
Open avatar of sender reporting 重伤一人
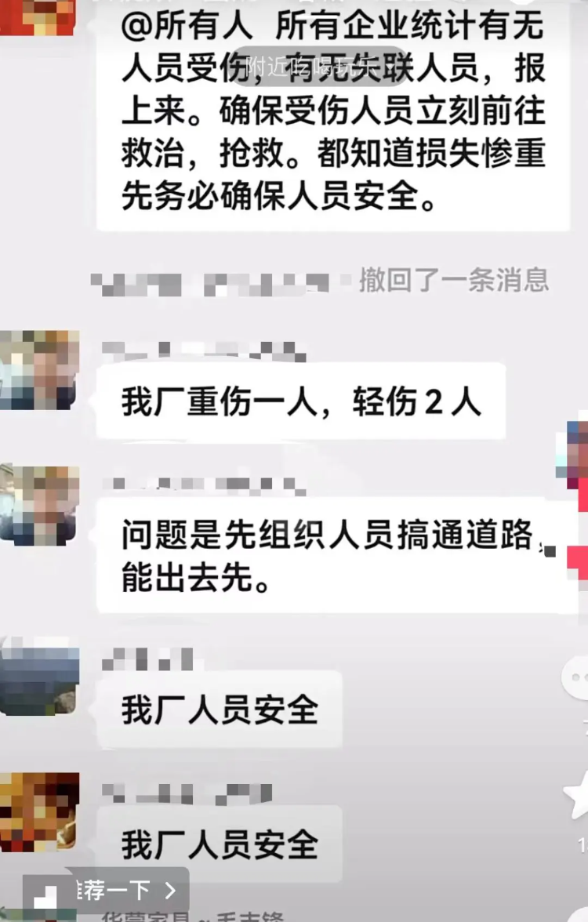pos(39,370)
